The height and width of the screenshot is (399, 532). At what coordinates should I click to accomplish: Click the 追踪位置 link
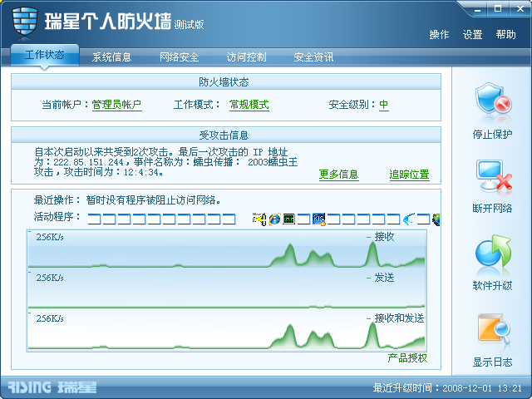coord(409,175)
